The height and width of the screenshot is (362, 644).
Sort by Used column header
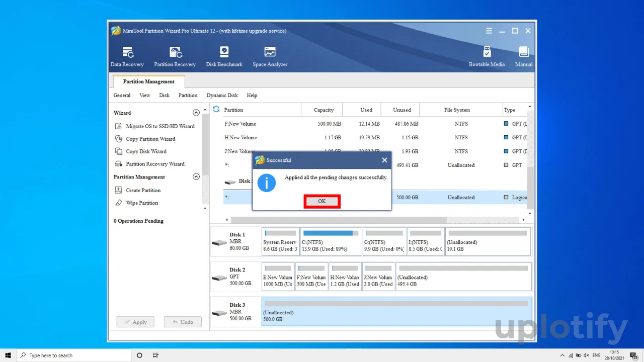pyautogui.click(x=361, y=110)
